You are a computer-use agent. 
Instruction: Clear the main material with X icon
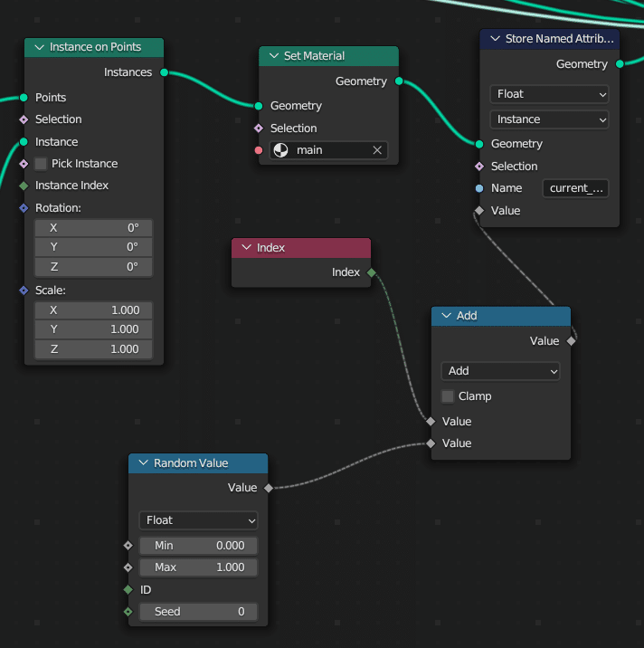[377, 150]
